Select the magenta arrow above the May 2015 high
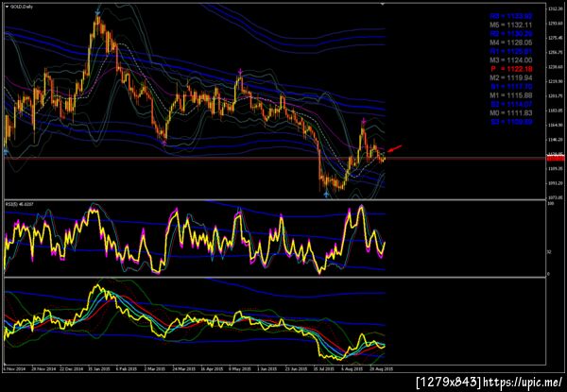This screenshot has width=567, height=392. (240, 71)
